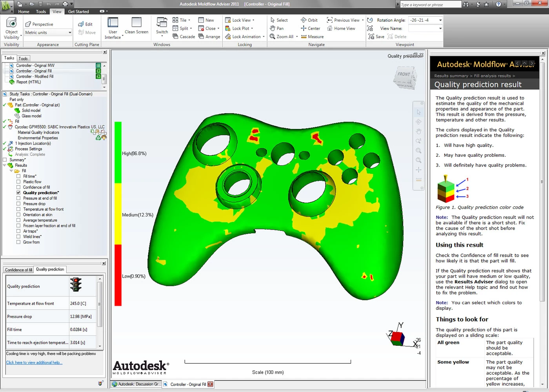Click the additional help link

point(34,363)
